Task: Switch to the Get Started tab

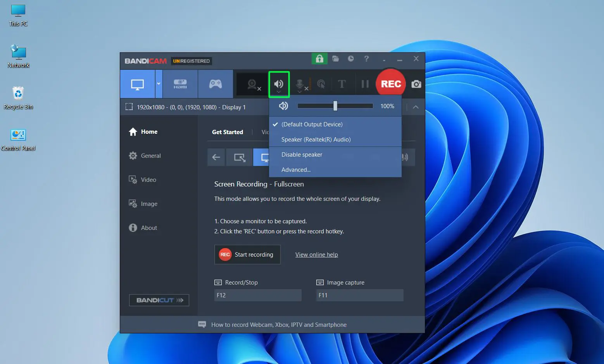Action: pyautogui.click(x=228, y=132)
